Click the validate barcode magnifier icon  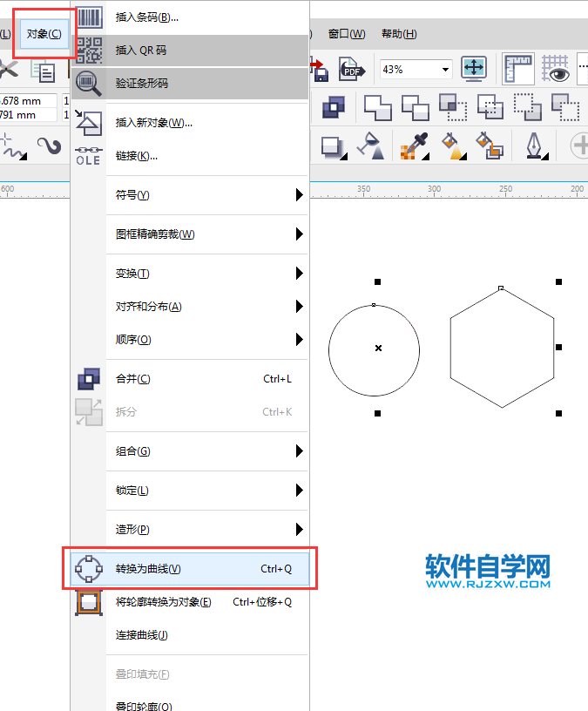tap(88, 84)
